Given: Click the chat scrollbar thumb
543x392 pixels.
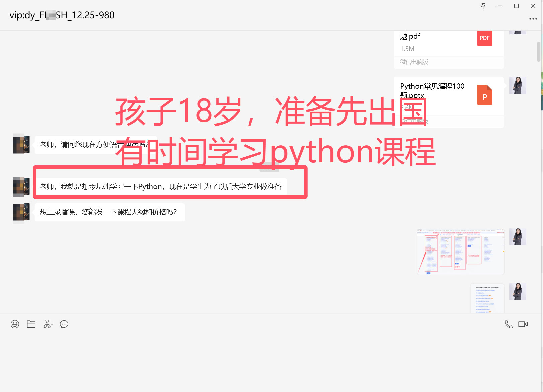Looking at the screenshot, I should point(538,51).
